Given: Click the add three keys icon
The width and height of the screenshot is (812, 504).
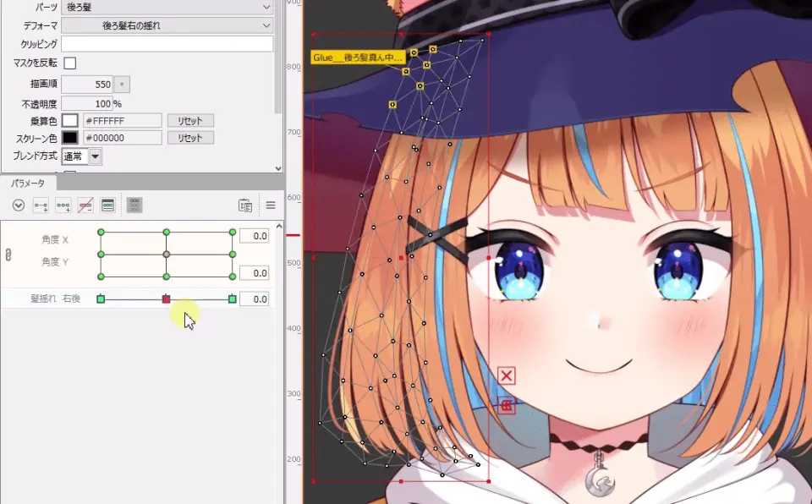Looking at the screenshot, I should (63, 205).
